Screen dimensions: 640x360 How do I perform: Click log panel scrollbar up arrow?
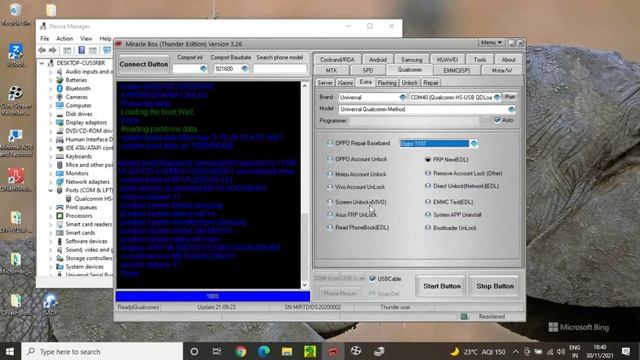(x=305, y=86)
